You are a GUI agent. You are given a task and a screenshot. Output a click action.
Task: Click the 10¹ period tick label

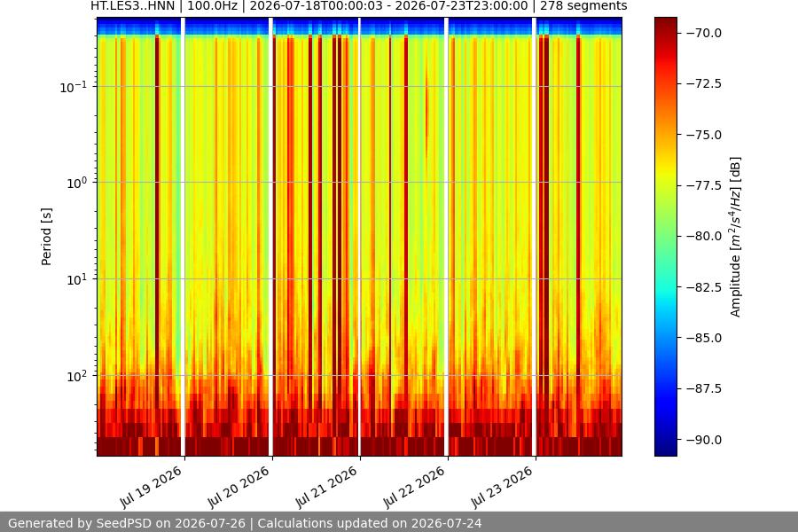pos(76,279)
